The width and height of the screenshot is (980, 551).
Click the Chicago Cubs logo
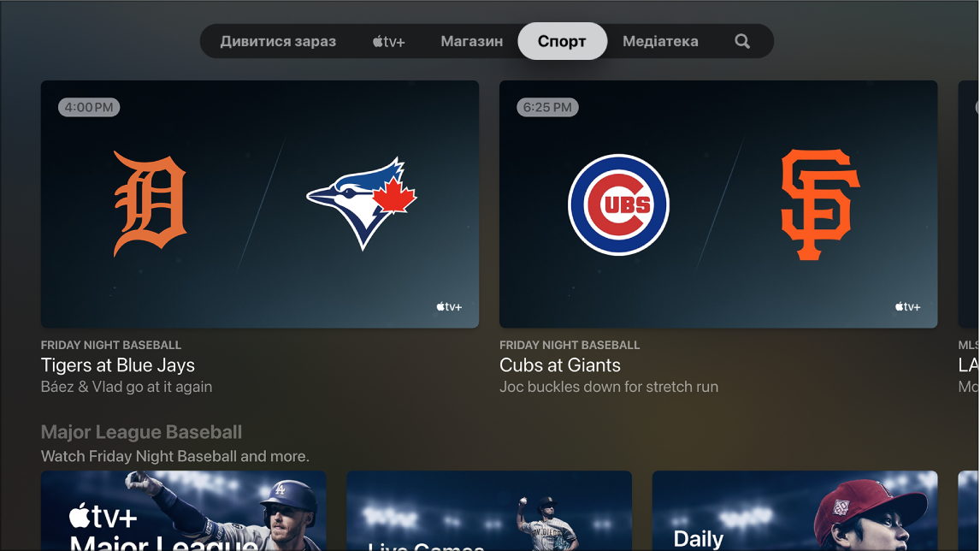618,204
